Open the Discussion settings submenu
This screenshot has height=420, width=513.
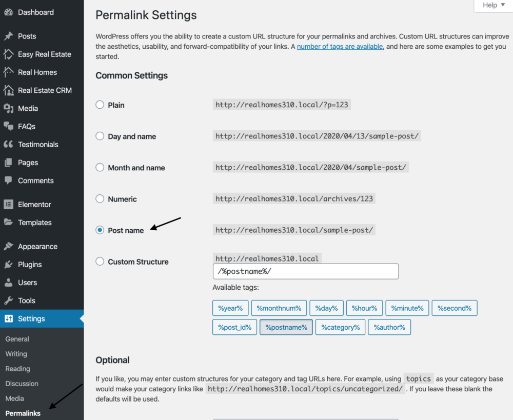(22, 384)
